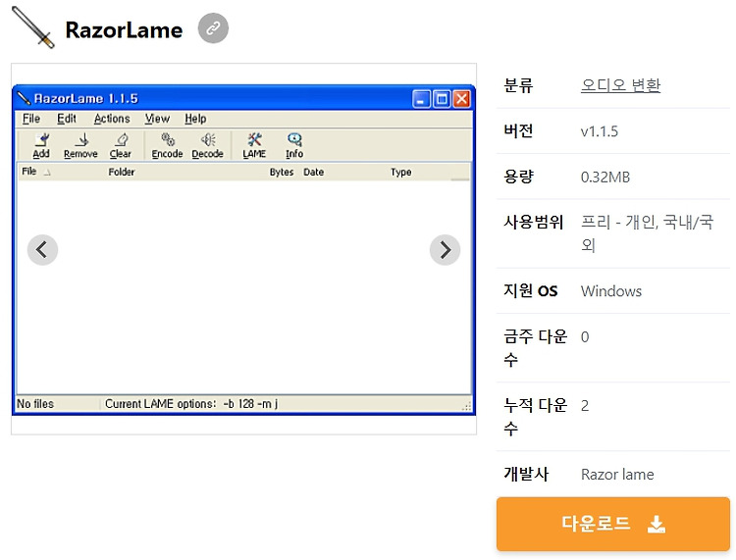
Task: Click the RazorLame page heading
Action: coord(124,30)
